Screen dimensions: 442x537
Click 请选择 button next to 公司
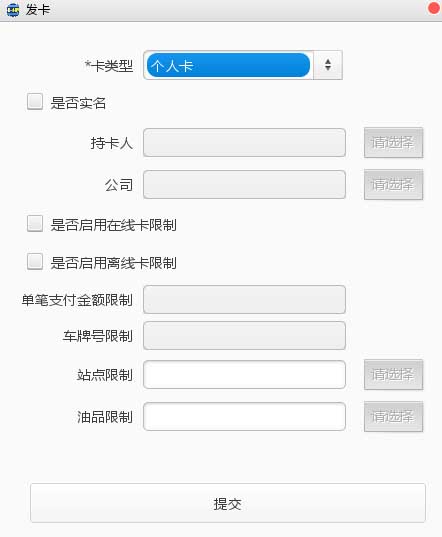[x=393, y=184]
